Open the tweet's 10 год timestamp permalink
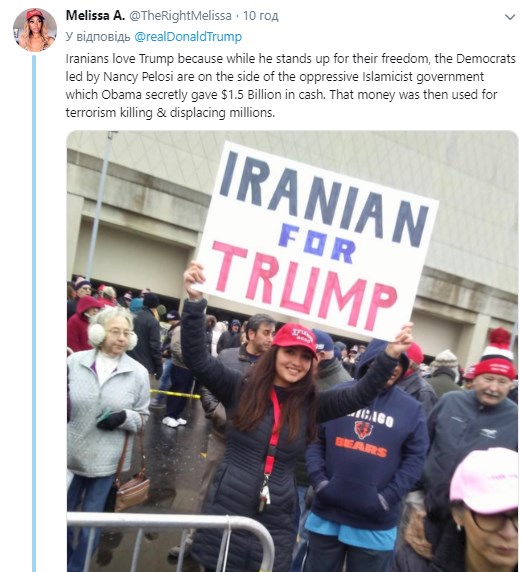The image size is (521, 572). pyautogui.click(x=260, y=16)
